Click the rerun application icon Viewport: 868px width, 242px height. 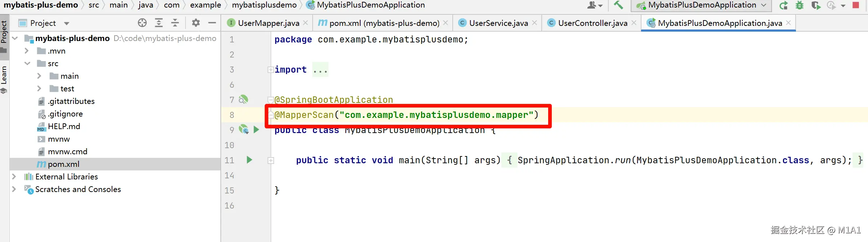coord(783,5)
